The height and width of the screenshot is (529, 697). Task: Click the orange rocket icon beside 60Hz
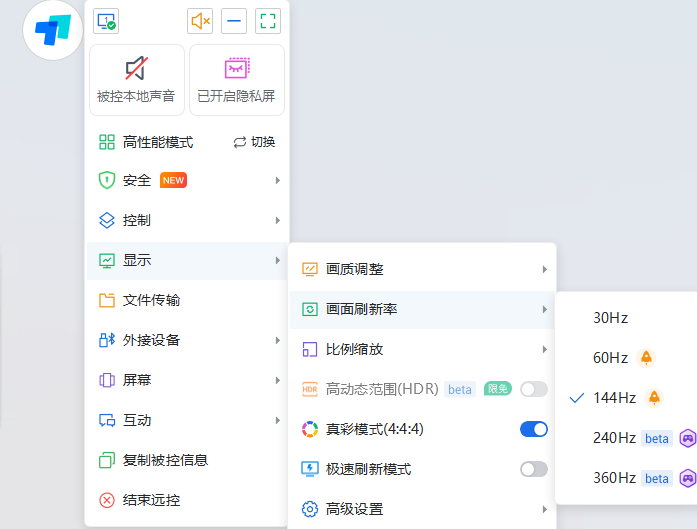point(646,358)
